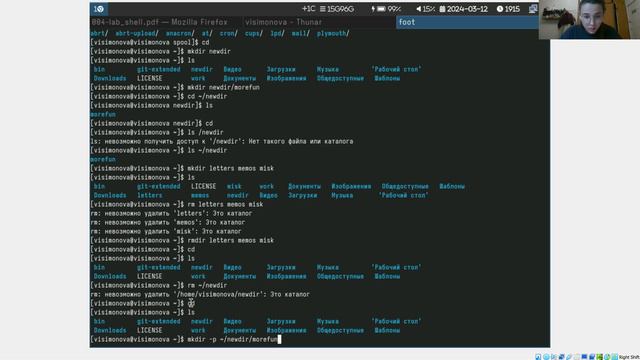Image resolution: width=640 pixels, height=360 pixels.
Task: Click the mail/ directory completion
Action: [300, 33]
